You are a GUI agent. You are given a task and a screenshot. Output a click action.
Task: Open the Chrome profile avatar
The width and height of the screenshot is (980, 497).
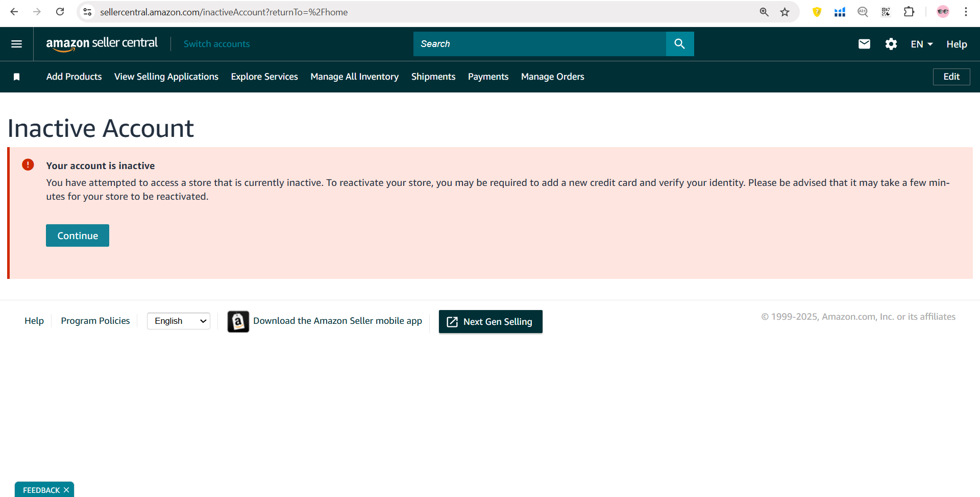943,12
